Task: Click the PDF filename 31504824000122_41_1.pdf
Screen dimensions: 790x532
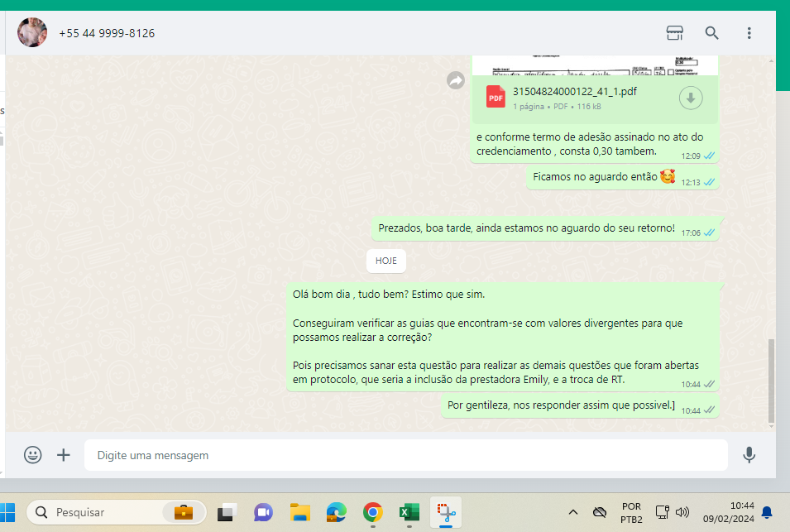Action: 575,92
